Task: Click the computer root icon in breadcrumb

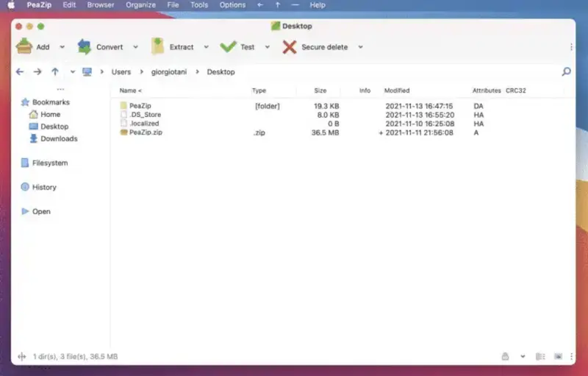Action: tap(87, 71)
